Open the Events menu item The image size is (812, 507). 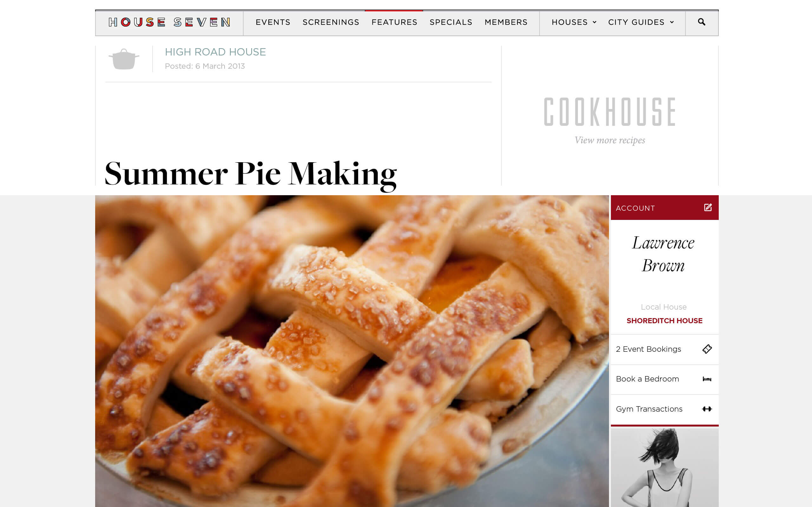[273, 22]
